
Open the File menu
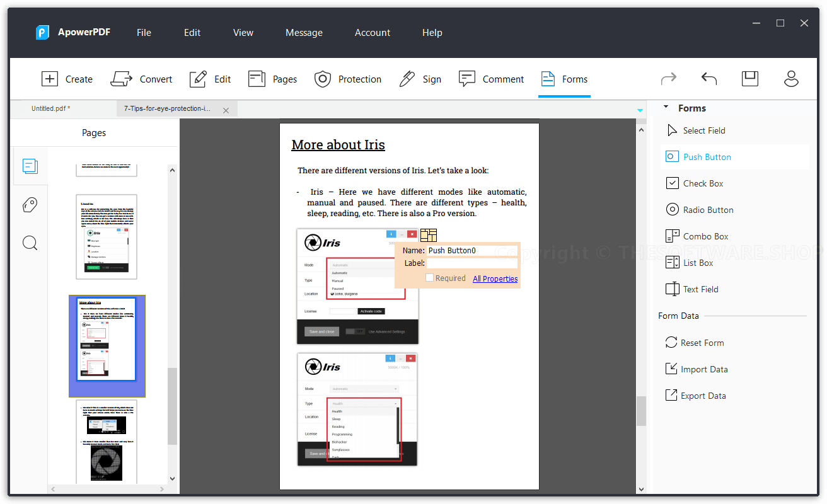point(144,33)
